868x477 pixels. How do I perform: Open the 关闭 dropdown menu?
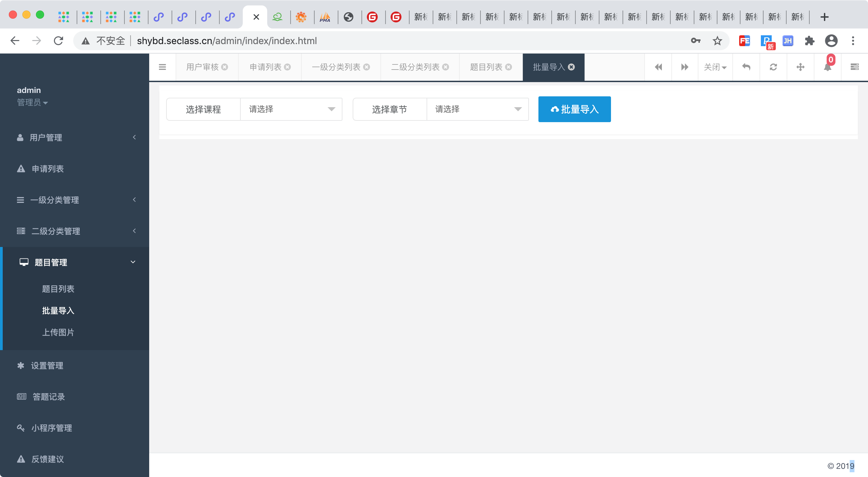point(715,67)
